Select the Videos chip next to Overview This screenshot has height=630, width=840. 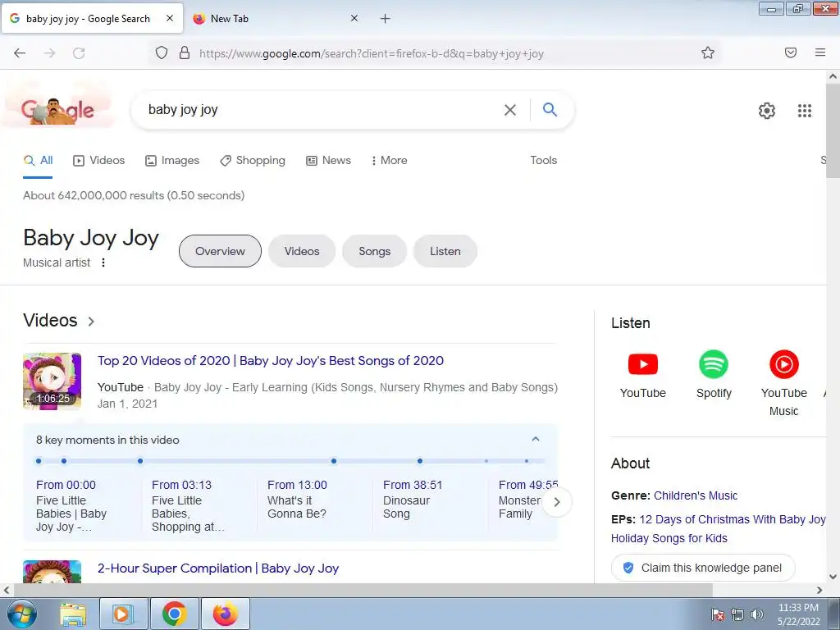[x=302, y=251]
